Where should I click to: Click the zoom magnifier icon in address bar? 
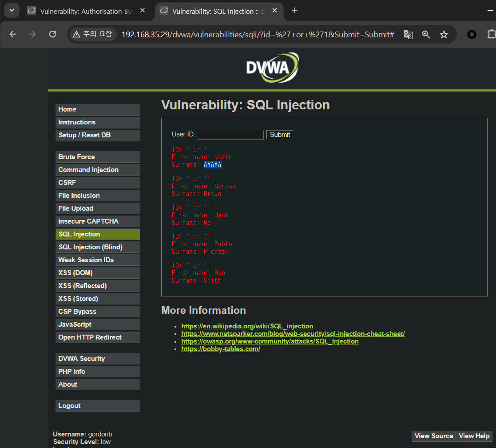coord(426,34)
